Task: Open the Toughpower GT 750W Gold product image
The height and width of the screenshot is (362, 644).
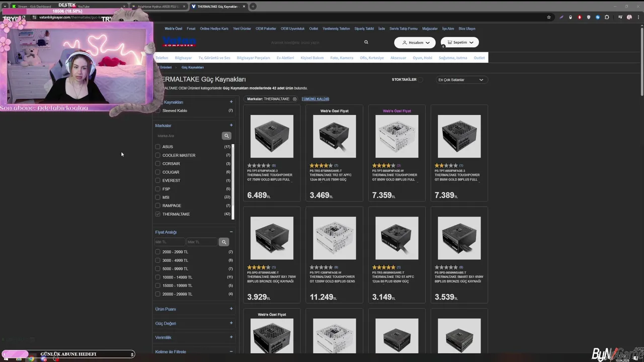Action: [x=272, y=136]
